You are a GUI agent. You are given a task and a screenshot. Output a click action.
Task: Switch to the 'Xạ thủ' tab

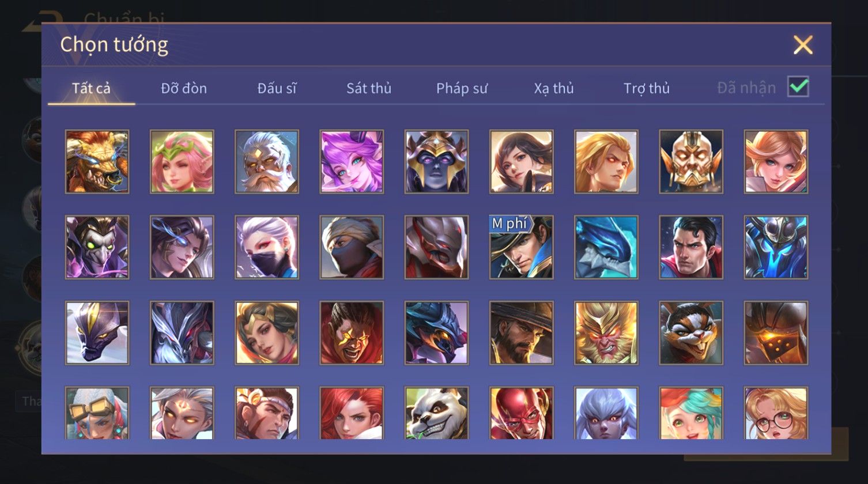pyautogui.click(x=554, y=88)
